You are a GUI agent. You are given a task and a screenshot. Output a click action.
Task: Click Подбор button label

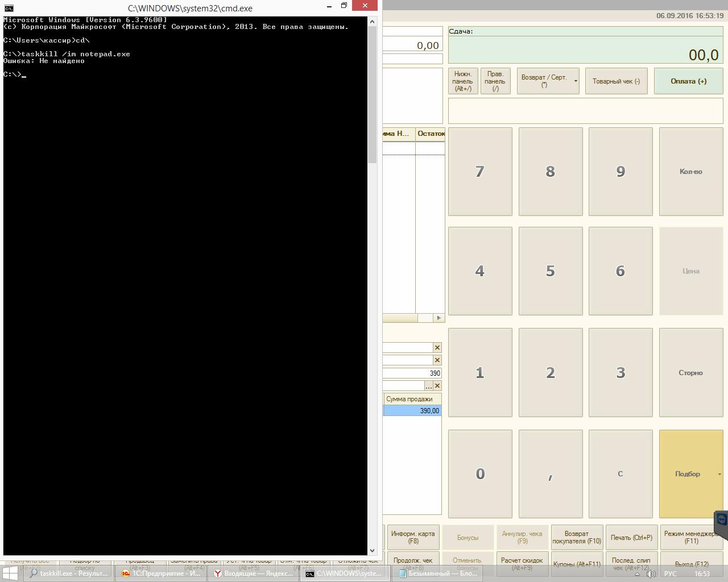tap(687, 474)
